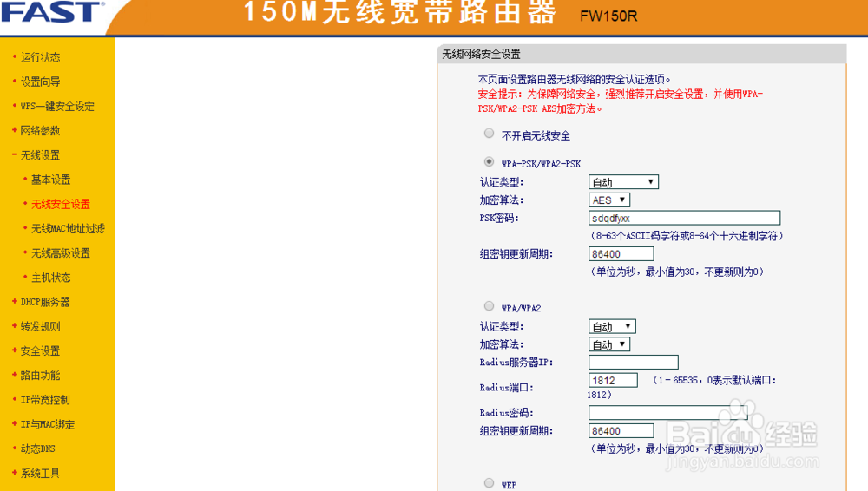Open WPA-PSK 加密算法 AES dropdown
868x491 pixels.
[x=609, y=200]
